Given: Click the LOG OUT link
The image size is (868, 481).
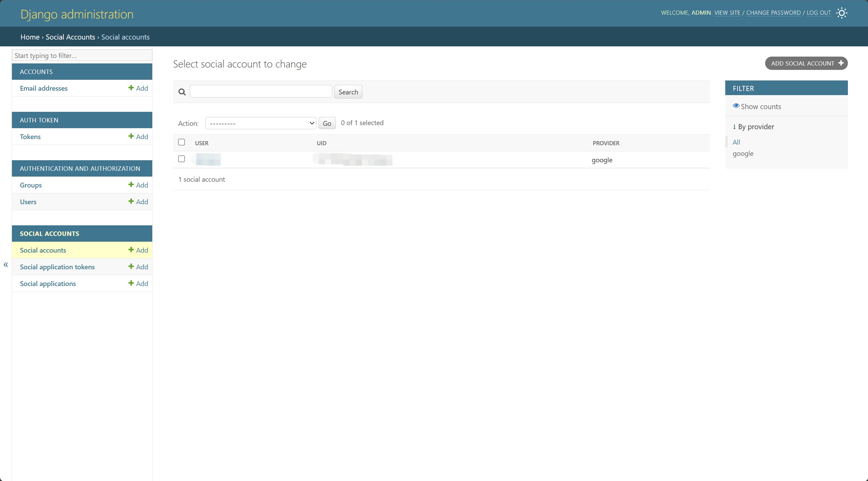Looking at the screenshot, I should [x=819, y=13].
